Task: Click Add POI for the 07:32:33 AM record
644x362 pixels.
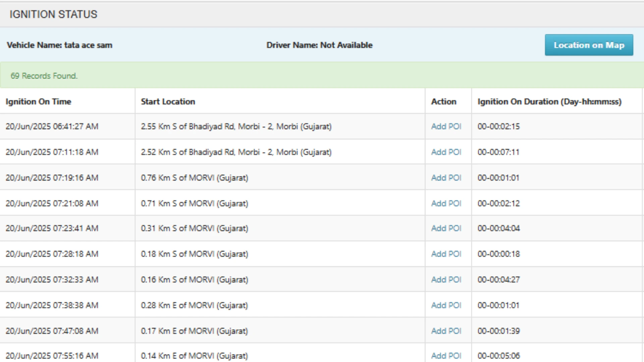Action: (446, 280)
